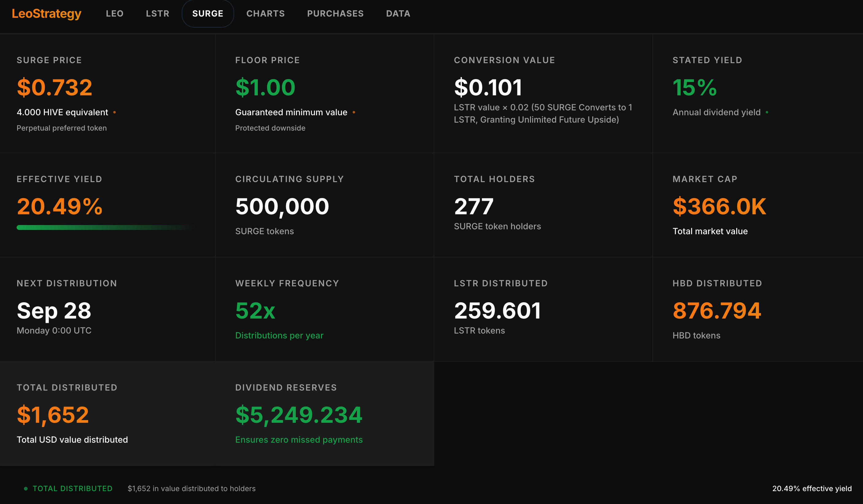Screen dimensions: 863x504
Task: Open the LEO tab
Action: coord(114,14)
